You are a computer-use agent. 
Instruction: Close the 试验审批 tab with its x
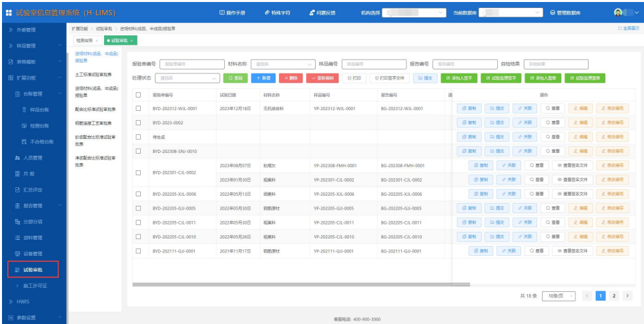tap(132, 41)
